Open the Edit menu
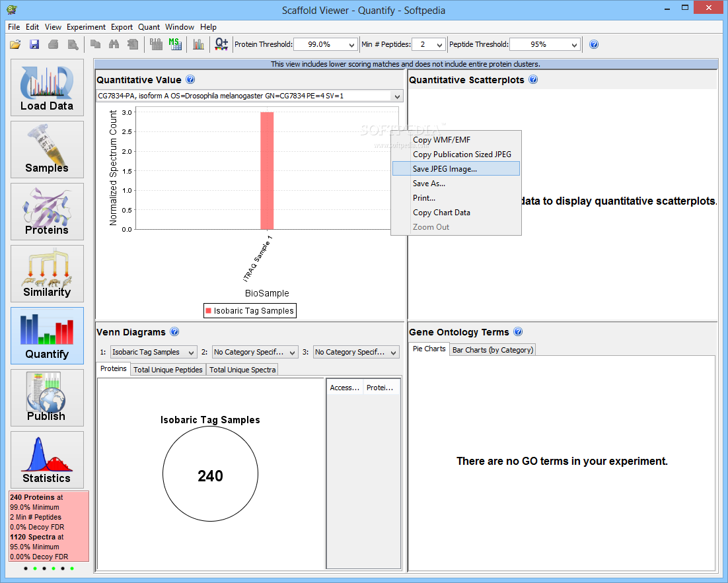728x583 pixels. 32,27
